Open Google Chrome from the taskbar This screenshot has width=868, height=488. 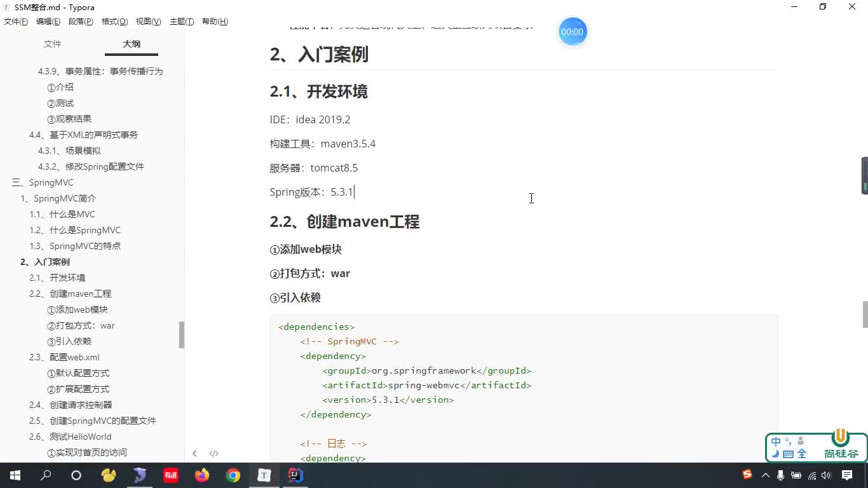233,475
